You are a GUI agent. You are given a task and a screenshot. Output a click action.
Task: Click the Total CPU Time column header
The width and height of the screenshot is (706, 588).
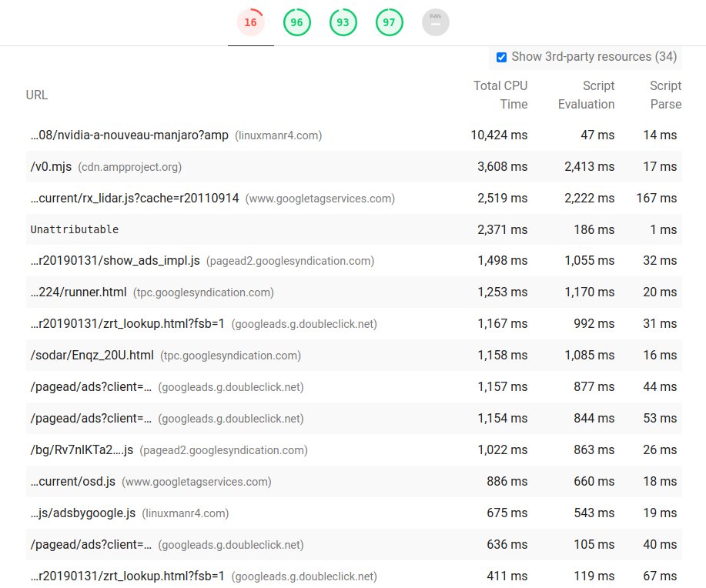pyautogui.click(x=500, y=95)
